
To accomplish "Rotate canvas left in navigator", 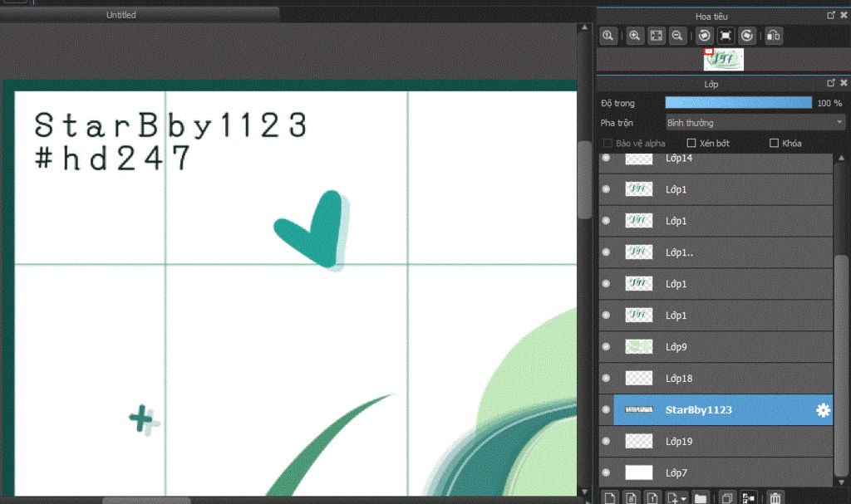I will click(704, 36).
